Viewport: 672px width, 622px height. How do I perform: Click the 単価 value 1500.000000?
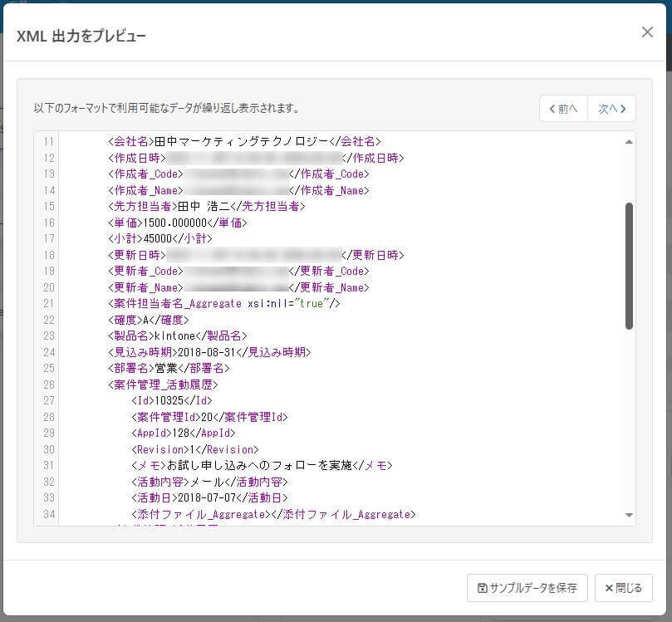175,223
